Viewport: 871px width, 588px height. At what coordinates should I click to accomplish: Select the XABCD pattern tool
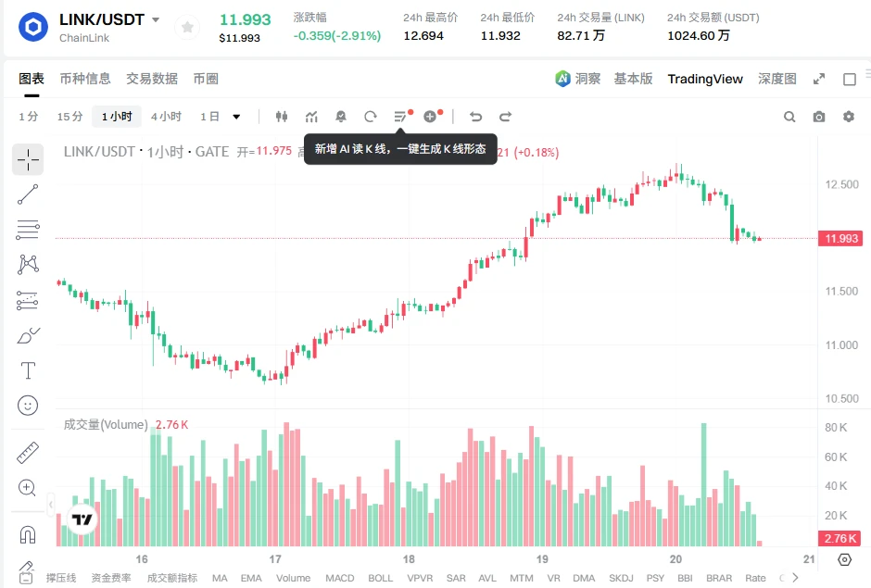click(x=28, y=264)
